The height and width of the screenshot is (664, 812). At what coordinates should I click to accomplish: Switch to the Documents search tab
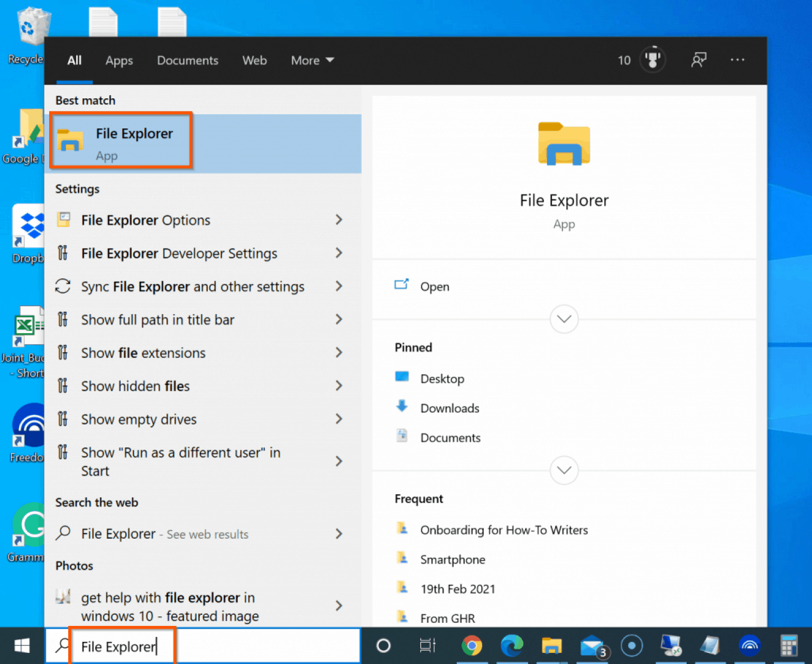pos(188,60)
